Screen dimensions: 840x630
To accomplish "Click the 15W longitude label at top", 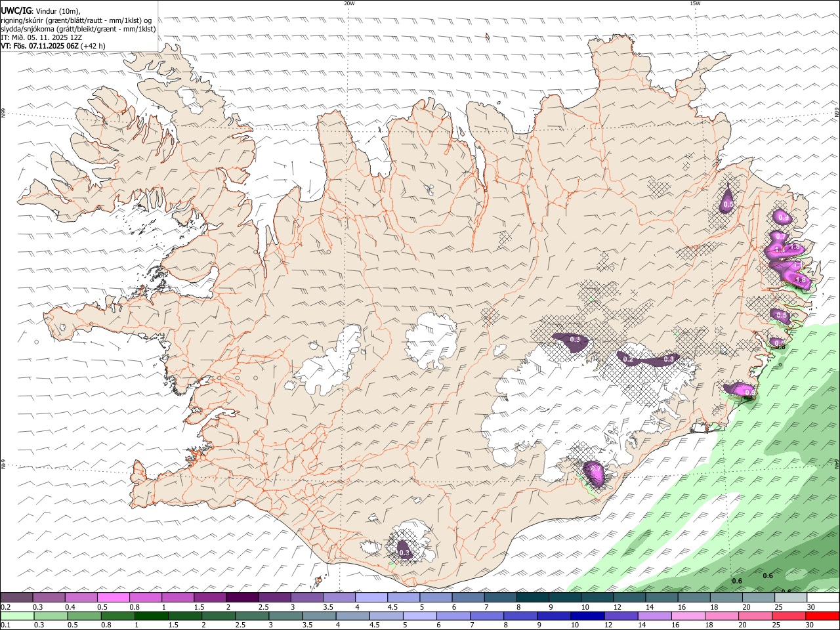I will click(695, 3).
